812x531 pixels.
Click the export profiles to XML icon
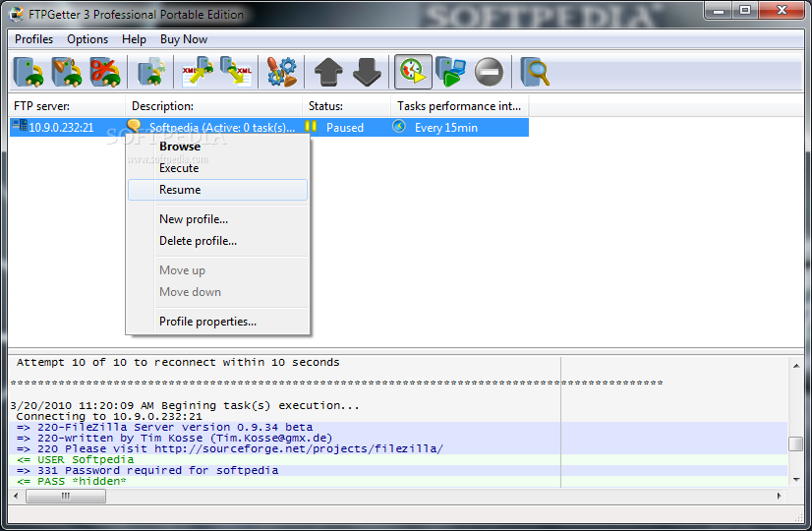(x=236, y=72)
